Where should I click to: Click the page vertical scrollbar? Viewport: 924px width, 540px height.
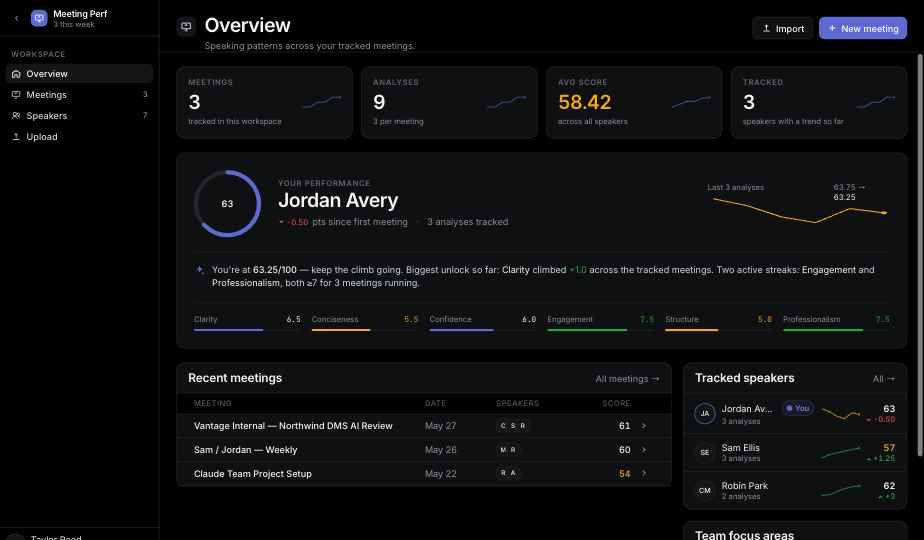pyautogui.click(x=920, y=255)
